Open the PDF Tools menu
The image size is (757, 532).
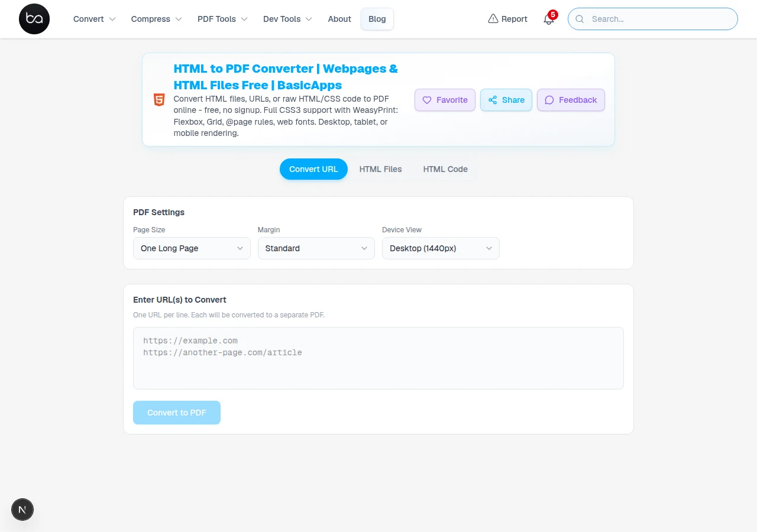[222, 19]
